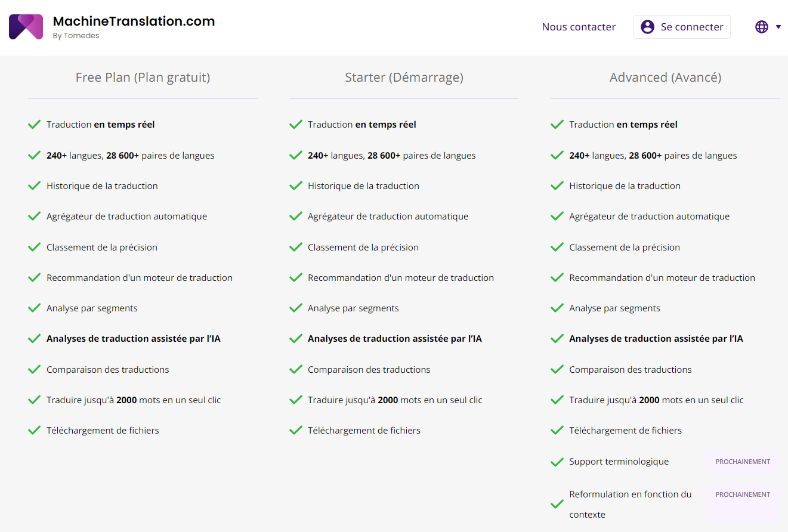Click the PROCHAINEMENT badge next to Support terminologique
Image resolution: width=788 pixels, height=532 pixels.
(x=743, y=462)
